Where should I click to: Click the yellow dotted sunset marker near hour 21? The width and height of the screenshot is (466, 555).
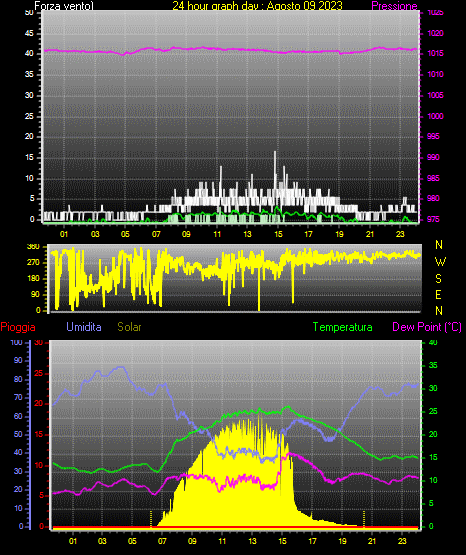click(x=364, y=519)
